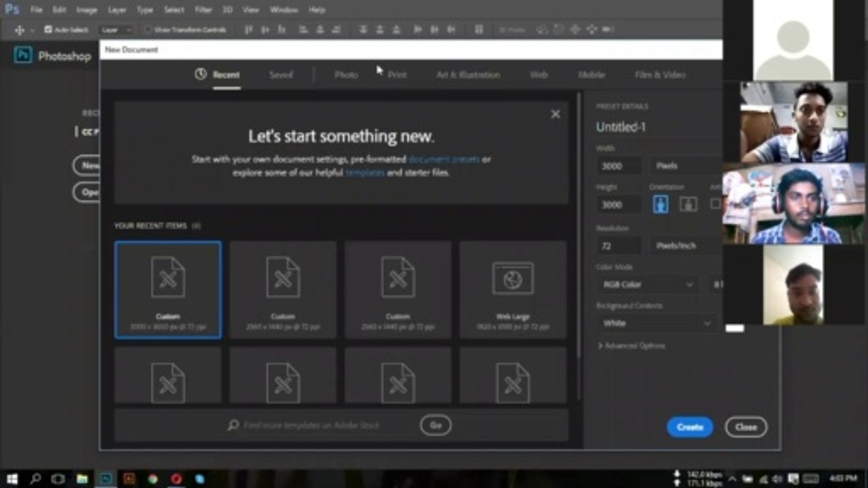Click the Close button in New Document
Screen dimensions: 868x488
pos(746,427)
